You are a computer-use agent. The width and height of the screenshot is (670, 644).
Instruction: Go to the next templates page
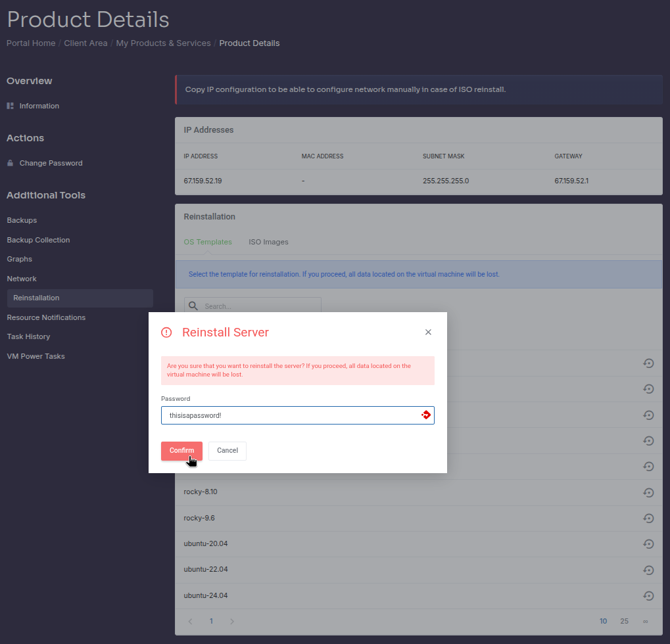[x=232, y=621]
